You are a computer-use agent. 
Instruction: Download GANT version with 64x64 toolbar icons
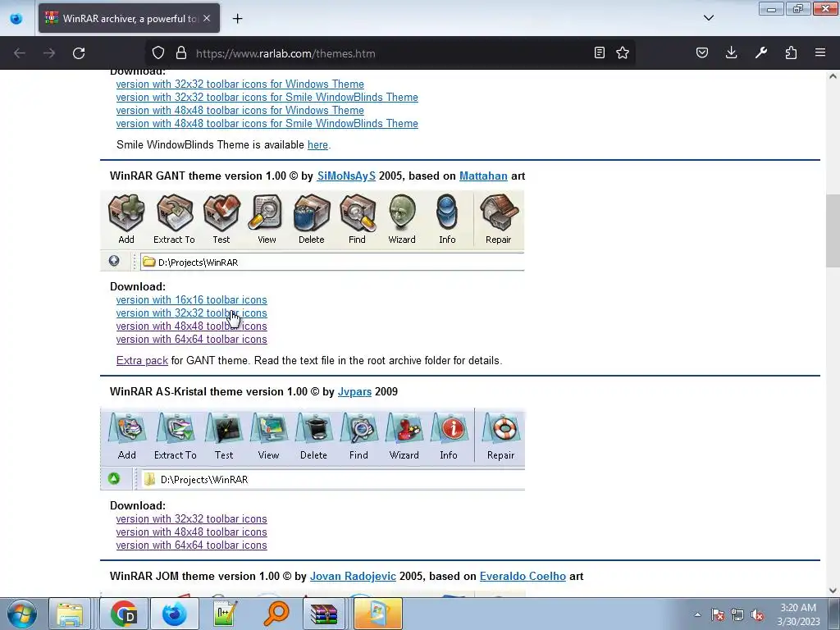pyautogui.click(x=191, y=339)
